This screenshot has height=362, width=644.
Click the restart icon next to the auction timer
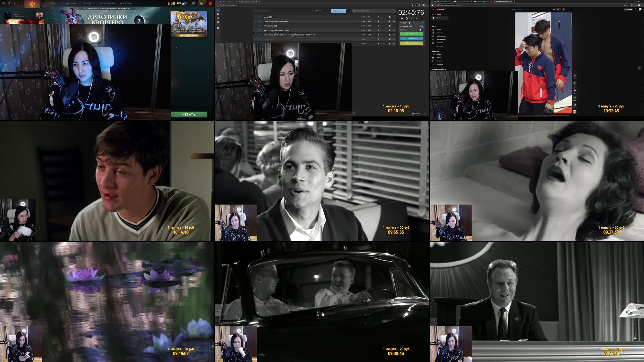(407, 19)
